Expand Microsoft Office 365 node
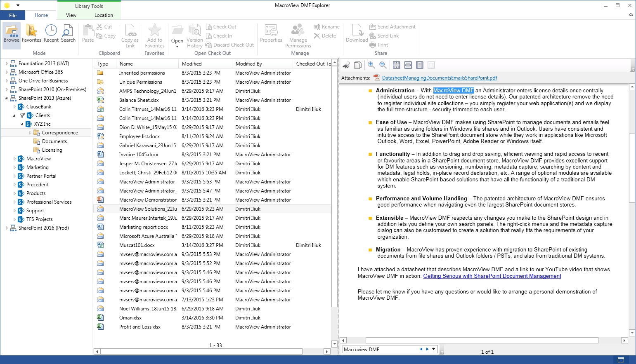 [7, 72]
